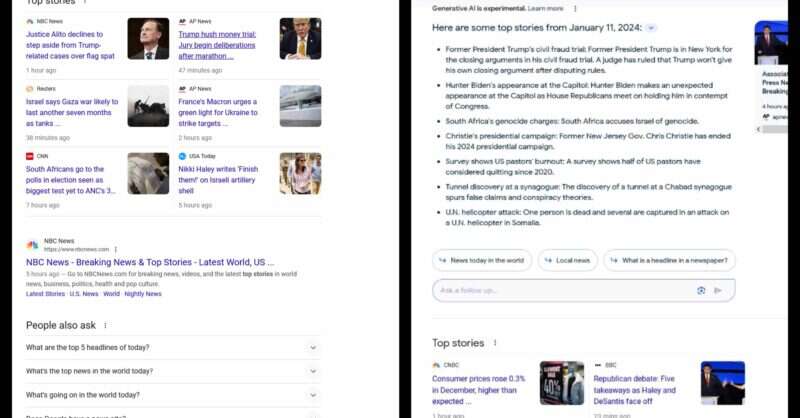The image size is (800, 418).
Task: Click the Gaza tanks photo thumbnail
Action: tap(148, 106)
